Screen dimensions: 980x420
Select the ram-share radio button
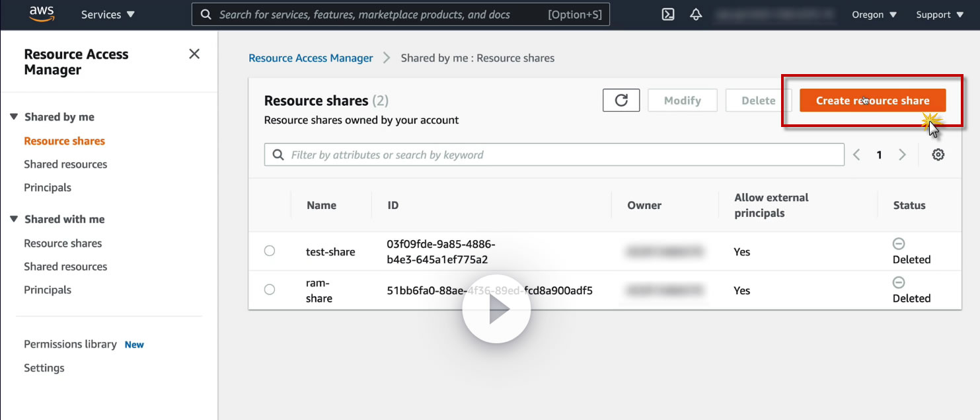tap(270, 290)
